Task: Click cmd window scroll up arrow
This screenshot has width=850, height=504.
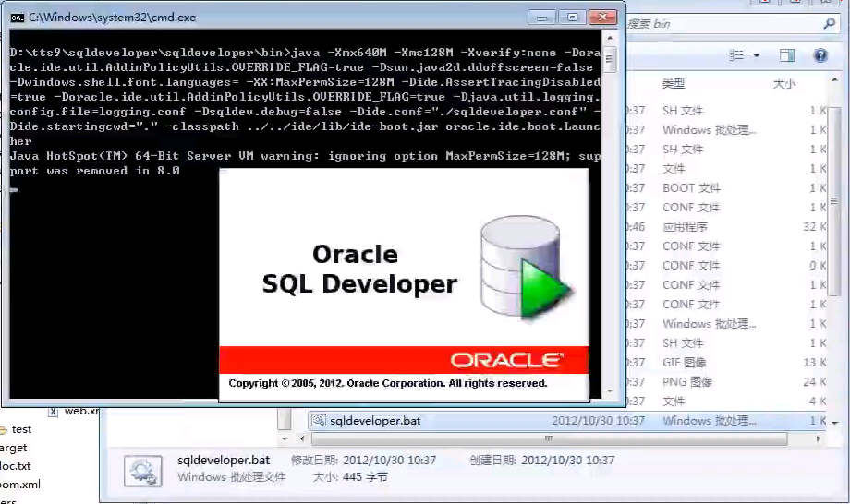Action: tap(610, 39)
